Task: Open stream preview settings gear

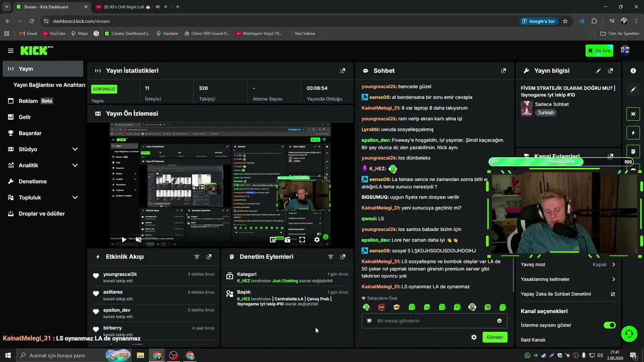Action: click(317, 240)
